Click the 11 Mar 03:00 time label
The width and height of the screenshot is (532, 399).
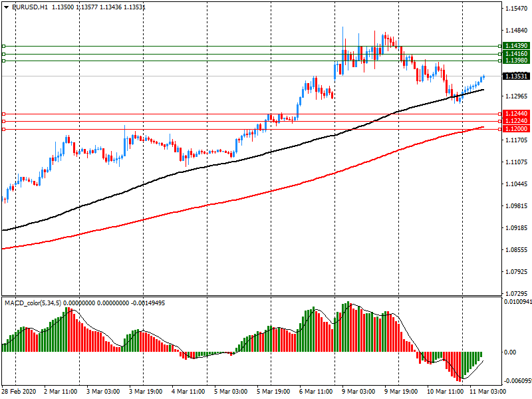point(487,392)
